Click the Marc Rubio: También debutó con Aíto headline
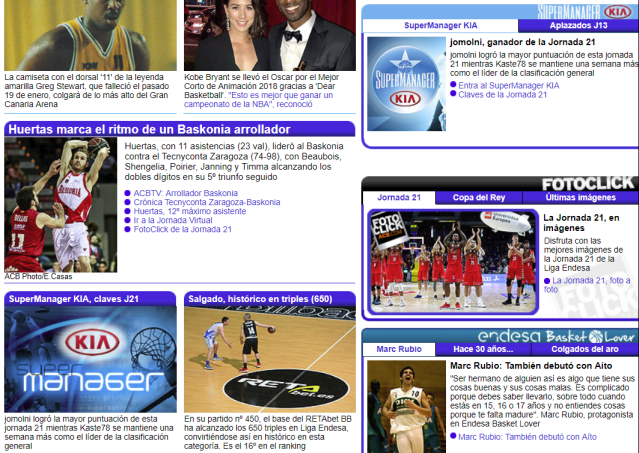 click(x=531, y=366)
